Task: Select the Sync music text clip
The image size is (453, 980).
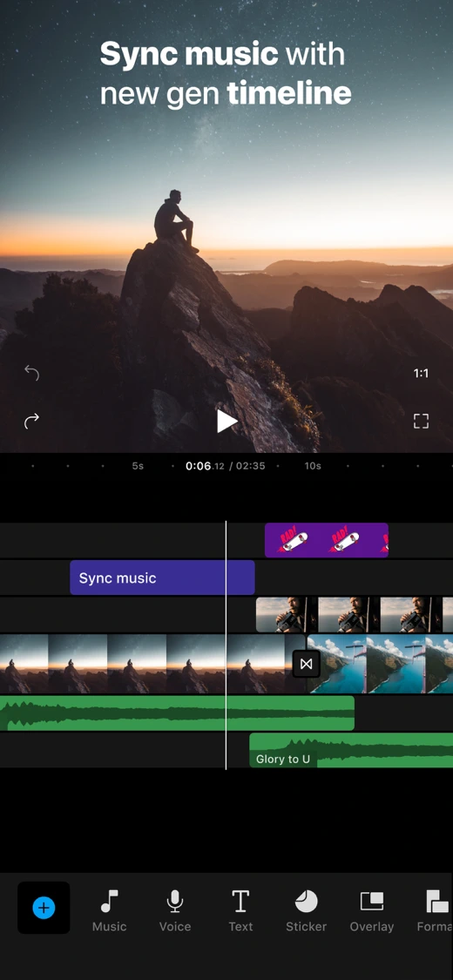Action: (162, 578)
